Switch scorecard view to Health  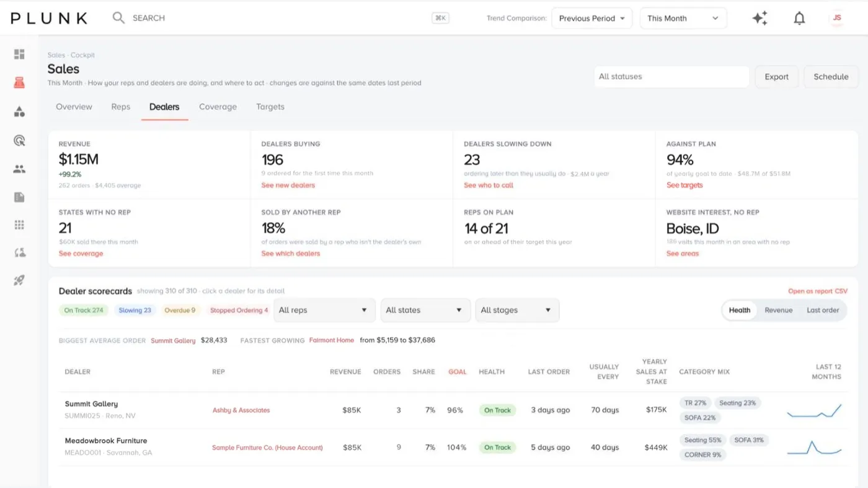coord(740,310)
